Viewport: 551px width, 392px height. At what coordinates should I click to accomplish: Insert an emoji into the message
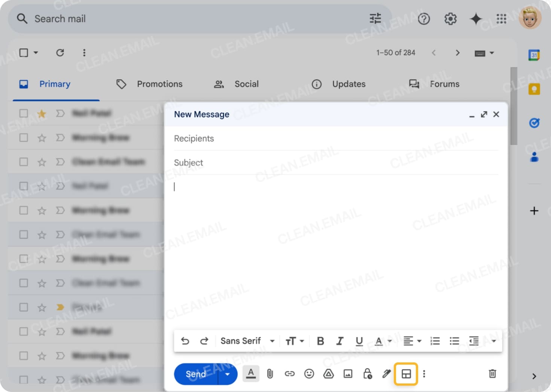point(309,374)
